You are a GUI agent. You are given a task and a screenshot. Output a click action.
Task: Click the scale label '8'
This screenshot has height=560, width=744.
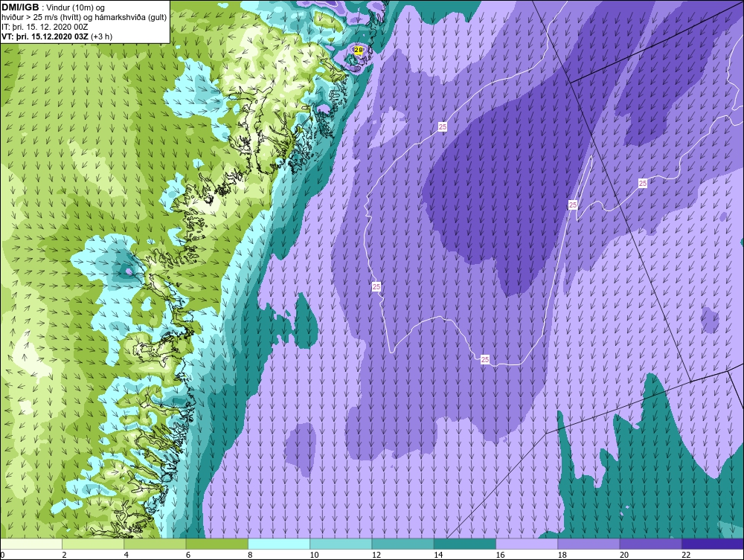tap(250, 556)
